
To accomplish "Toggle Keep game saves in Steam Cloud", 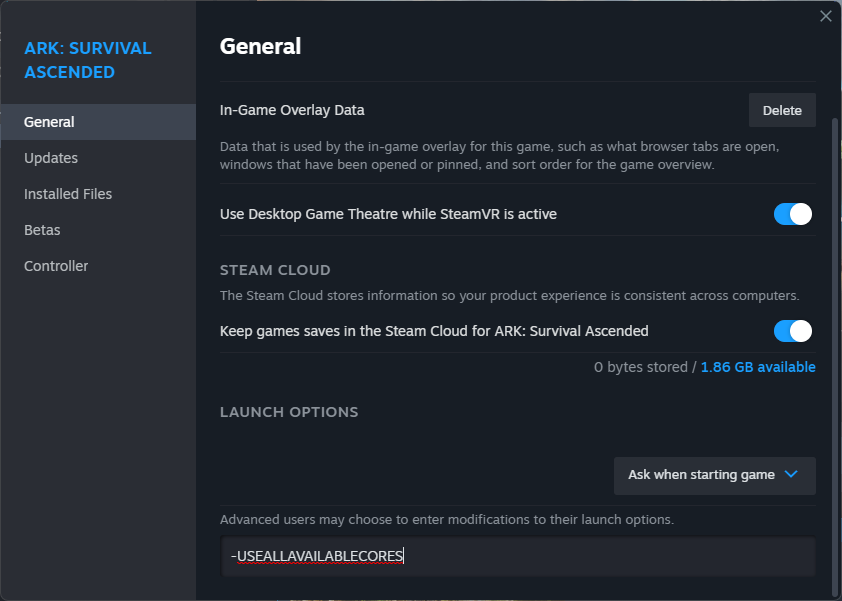I will [x=792, y=331].
